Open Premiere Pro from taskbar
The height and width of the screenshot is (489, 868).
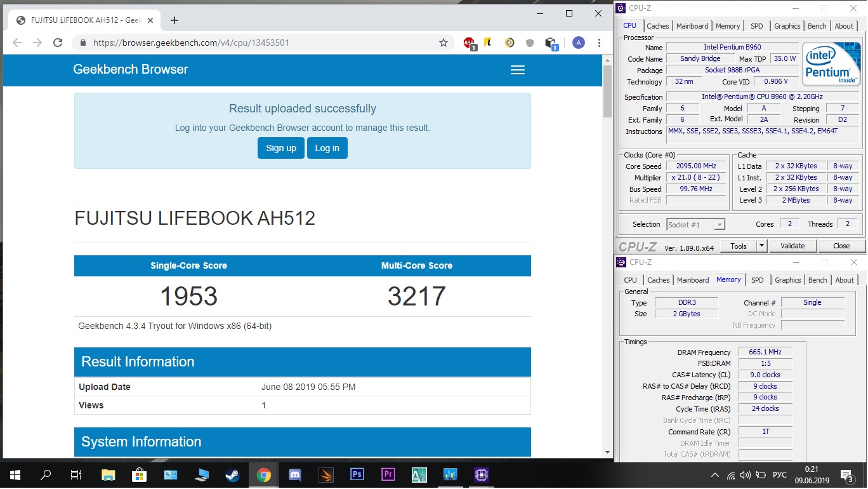click(388, 474)
